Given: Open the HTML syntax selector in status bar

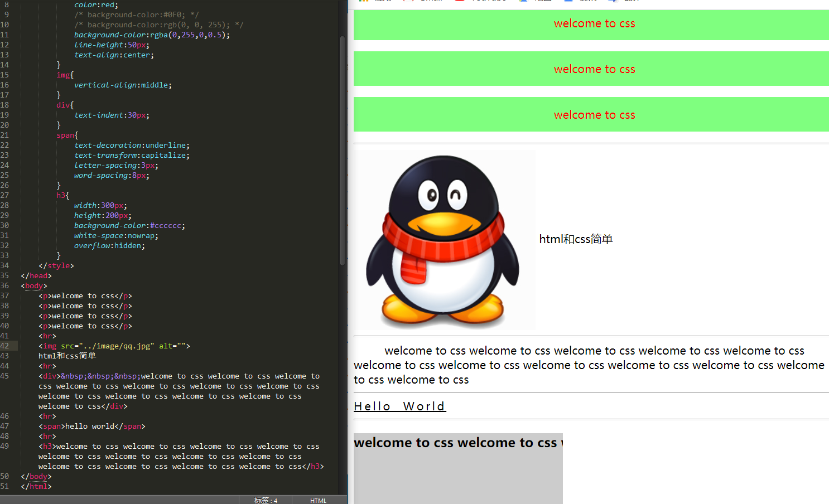Looking at the screenshot, I should click(318, 500).
